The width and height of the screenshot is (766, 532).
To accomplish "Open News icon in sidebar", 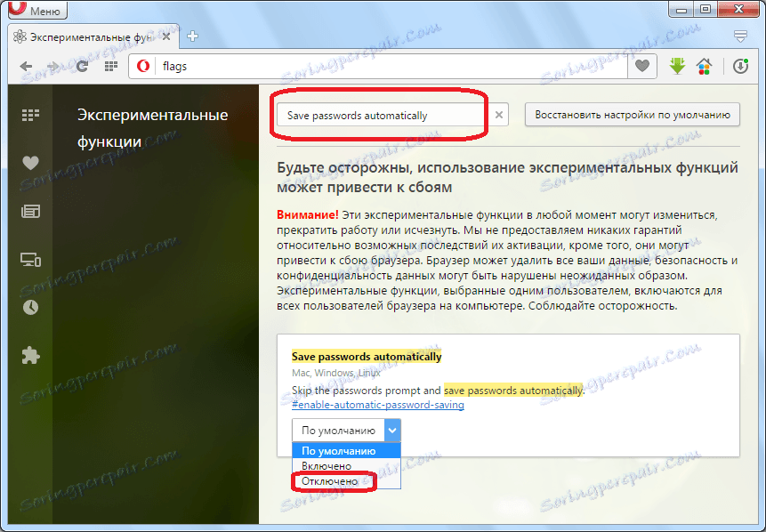I will click(x=30, y=211).
